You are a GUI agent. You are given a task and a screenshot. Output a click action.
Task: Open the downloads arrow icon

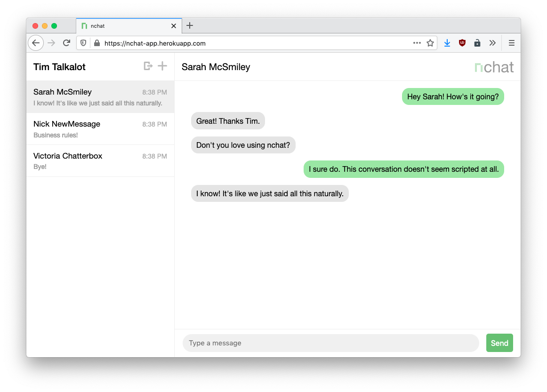(x=447, y=43)
